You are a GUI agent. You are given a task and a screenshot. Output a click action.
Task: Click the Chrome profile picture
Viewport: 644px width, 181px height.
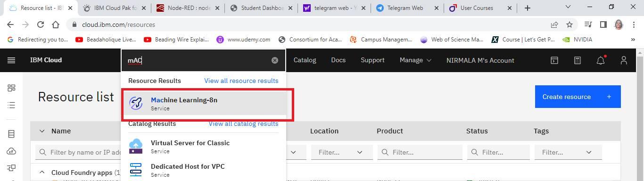point(619,25)
